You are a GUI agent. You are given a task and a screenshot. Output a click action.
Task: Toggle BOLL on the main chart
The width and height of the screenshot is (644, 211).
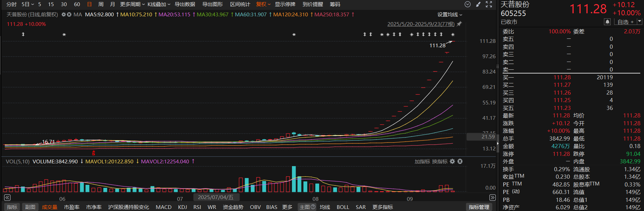pos(343,207)
